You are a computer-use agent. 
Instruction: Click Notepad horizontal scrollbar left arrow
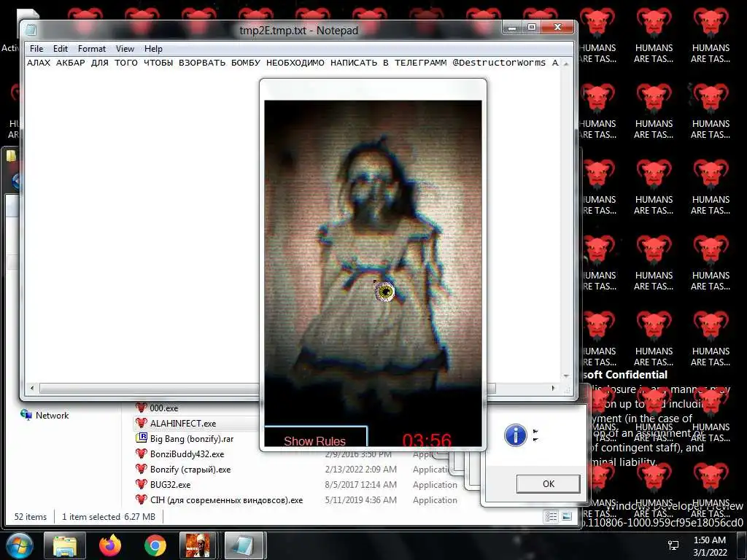pos(32,388)
